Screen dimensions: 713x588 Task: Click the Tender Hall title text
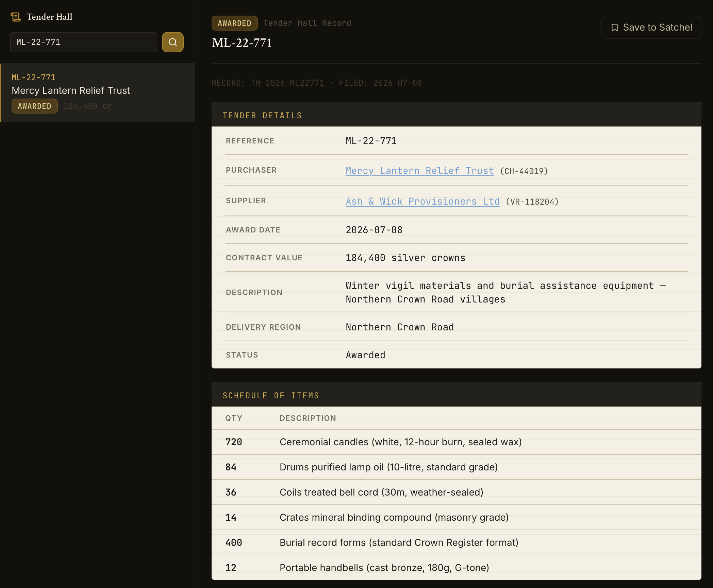[50, 17]
